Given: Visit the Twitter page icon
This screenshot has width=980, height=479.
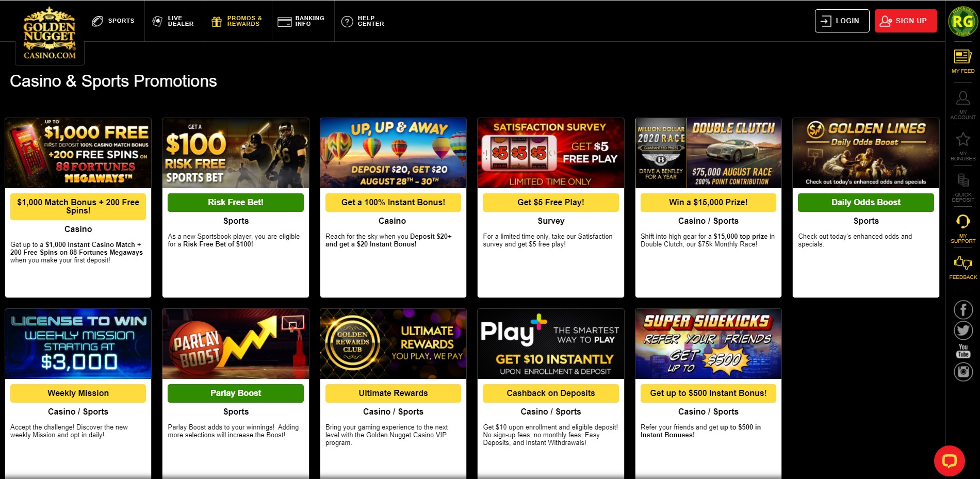Looking at the screenshot, I should 963,331.
